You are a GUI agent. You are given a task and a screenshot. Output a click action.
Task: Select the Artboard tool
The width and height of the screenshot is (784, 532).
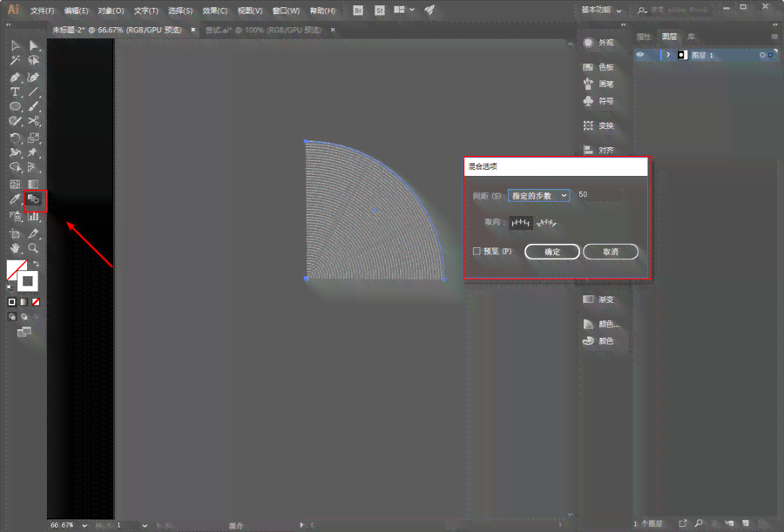(15, 233)
